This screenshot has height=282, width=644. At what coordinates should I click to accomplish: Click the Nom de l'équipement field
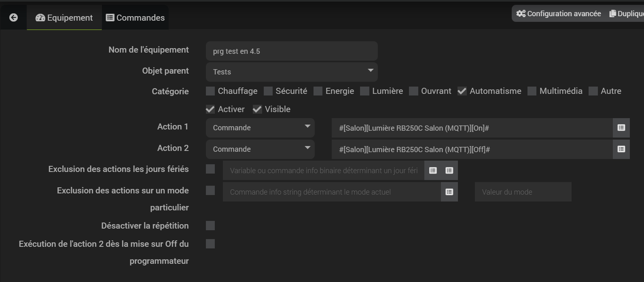[292, 51]
